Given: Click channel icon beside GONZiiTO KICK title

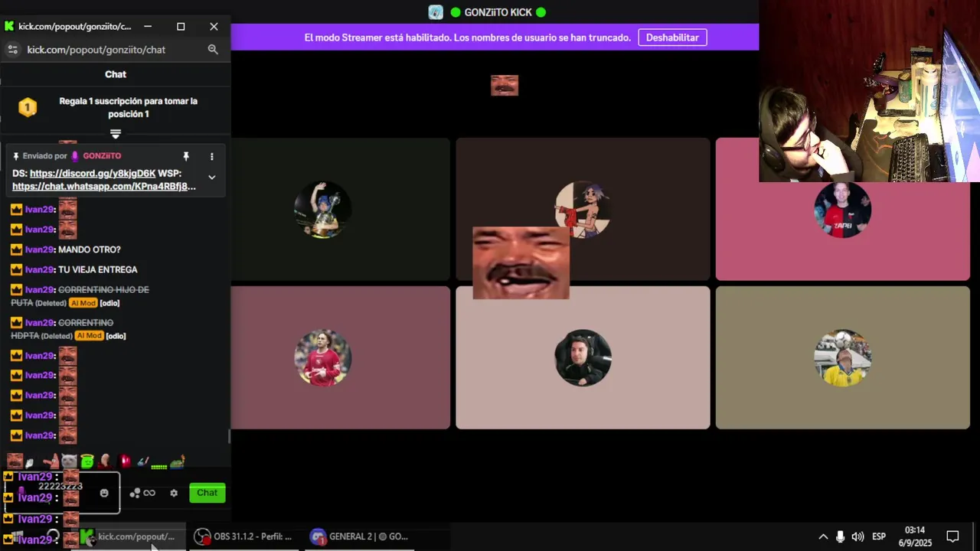Looking at the screenshot, I should click(436, 12).
